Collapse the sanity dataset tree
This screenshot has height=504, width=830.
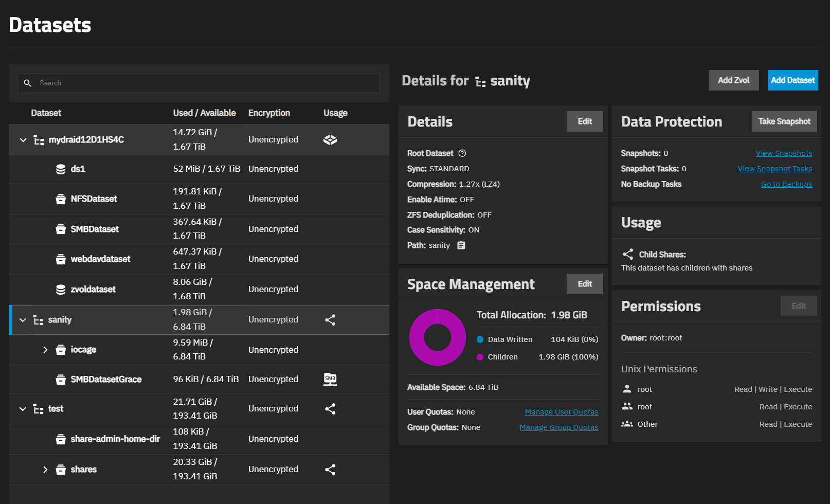coord(23,320)
